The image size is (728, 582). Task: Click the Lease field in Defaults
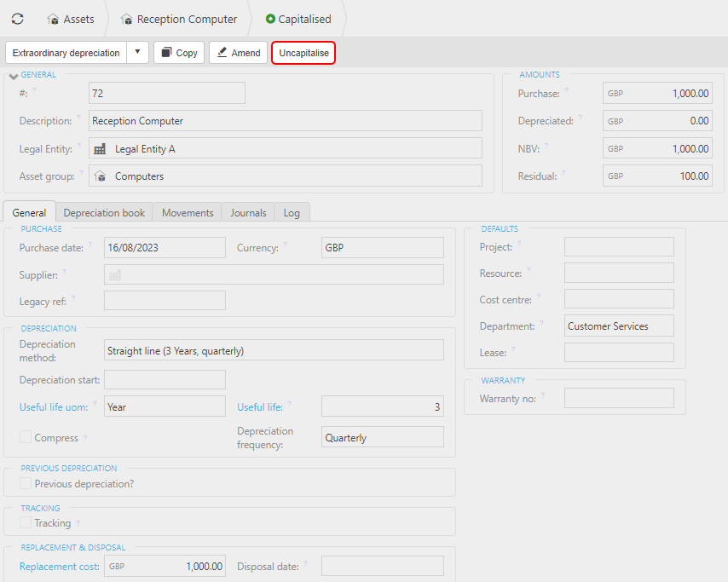point(619,352)
